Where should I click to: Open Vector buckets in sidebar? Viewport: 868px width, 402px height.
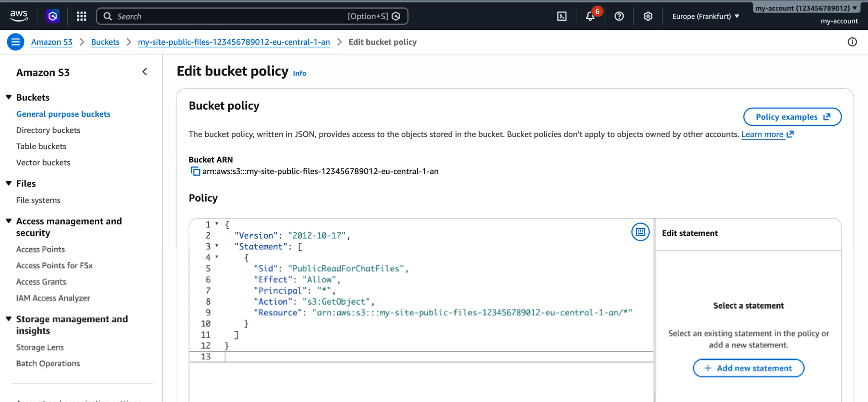[x=43, y=163]
